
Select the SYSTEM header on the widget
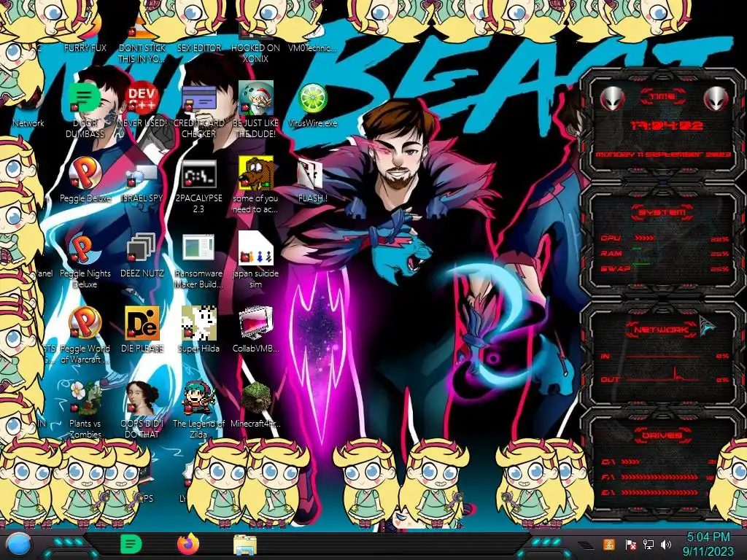click(x=662, y=212)
